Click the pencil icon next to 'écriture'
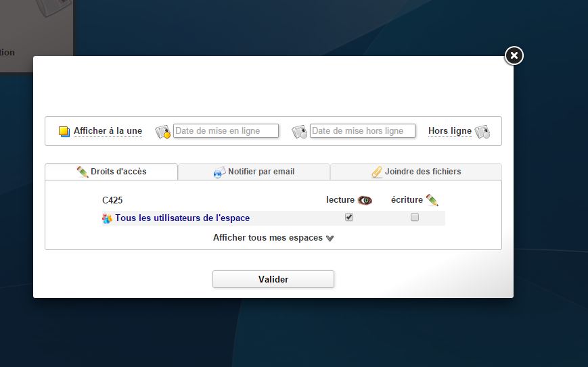 [432, 200]
